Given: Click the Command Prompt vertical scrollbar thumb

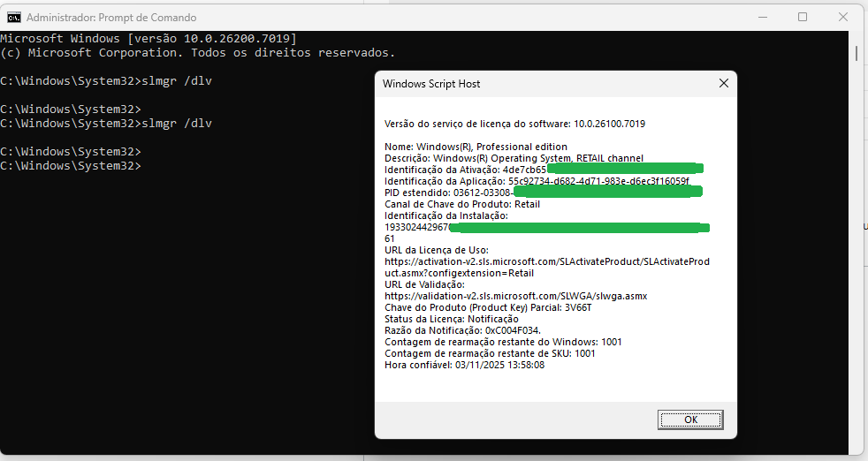Looking at the screenshot, I should (857, 54).
